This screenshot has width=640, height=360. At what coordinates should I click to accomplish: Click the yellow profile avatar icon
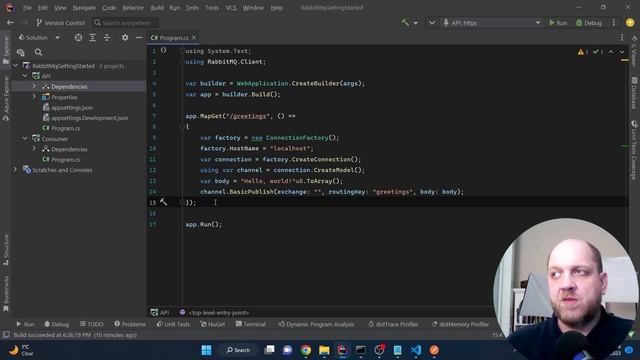click(630, 23)
